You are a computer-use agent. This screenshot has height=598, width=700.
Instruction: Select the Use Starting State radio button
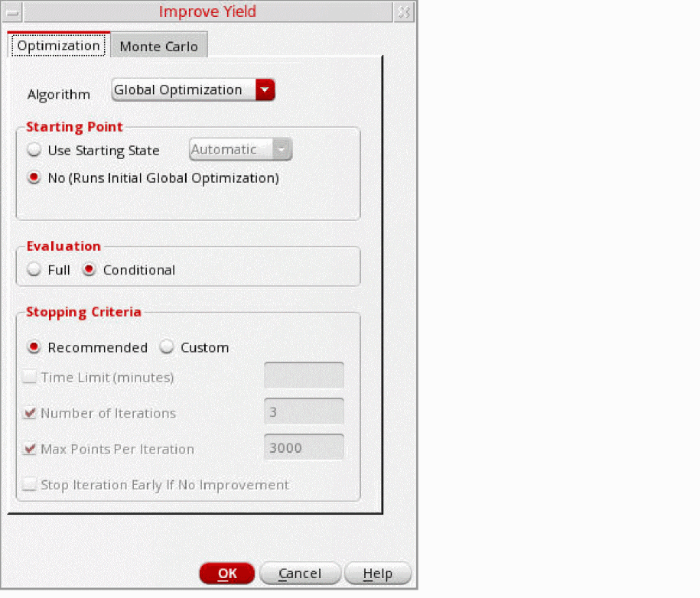[34, 150]
